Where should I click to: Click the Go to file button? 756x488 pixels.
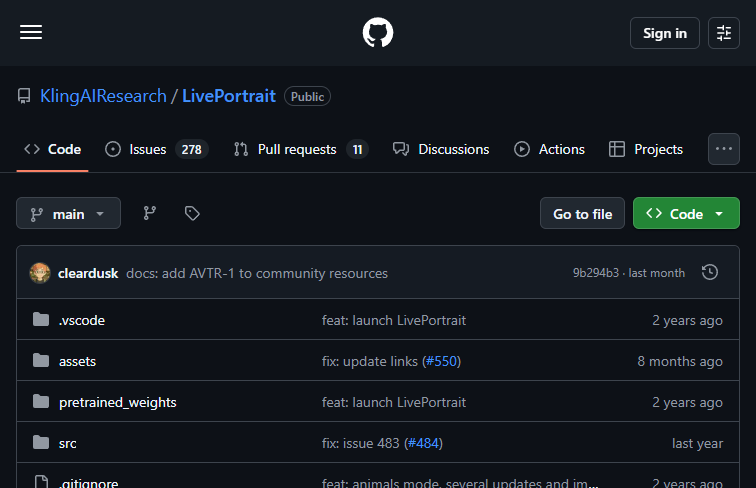(x=582, y=213)
